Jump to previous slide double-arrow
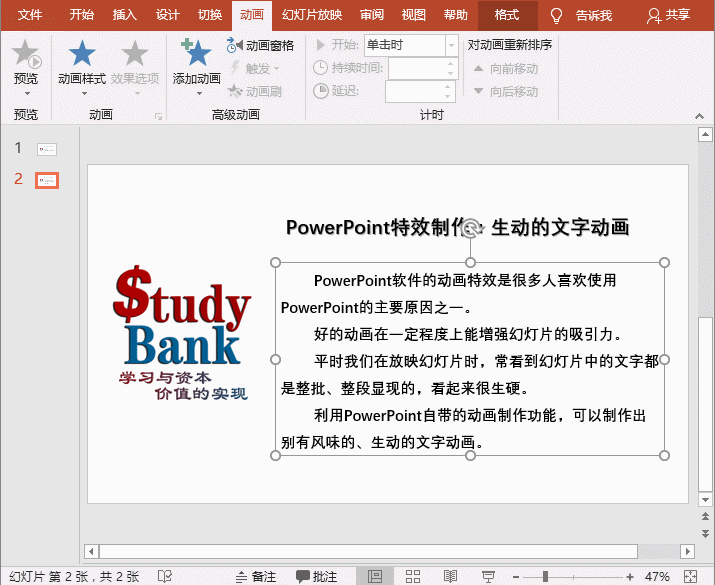 coord(705,517)
